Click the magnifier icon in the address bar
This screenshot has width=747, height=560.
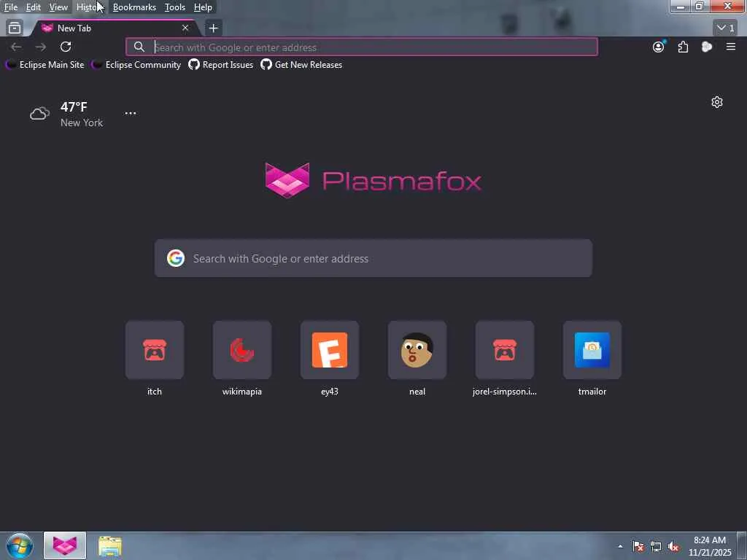coord(139,47)
